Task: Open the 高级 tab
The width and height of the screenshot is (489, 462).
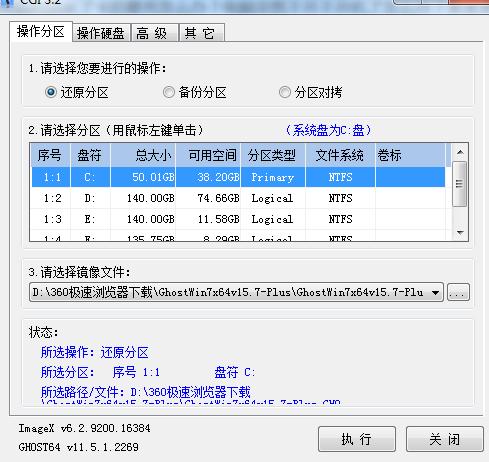Action: click(154, 33)
